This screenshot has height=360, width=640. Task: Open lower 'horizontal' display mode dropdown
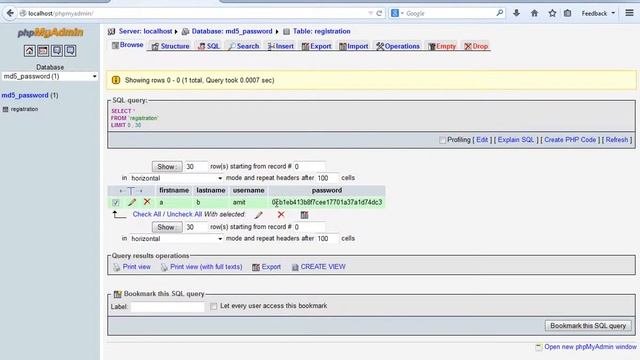(x=176, y=239)
